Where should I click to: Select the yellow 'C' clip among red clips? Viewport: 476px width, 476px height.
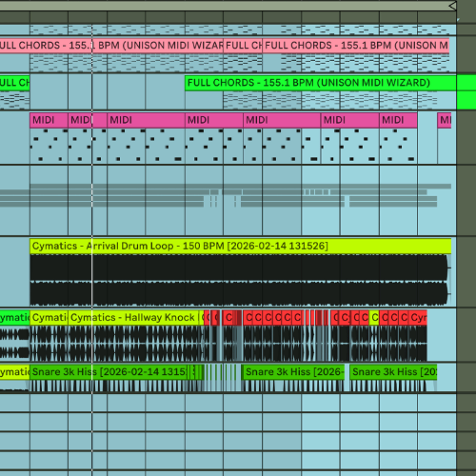(374, 318)
